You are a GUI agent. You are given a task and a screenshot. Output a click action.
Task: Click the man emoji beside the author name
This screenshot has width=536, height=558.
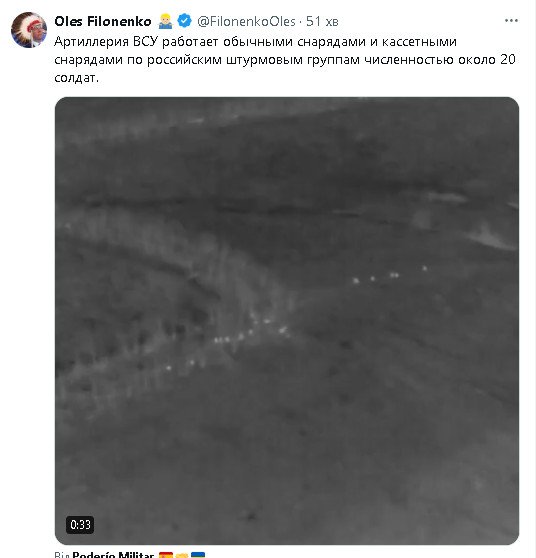pyautogui.click(x=165, y=21)
